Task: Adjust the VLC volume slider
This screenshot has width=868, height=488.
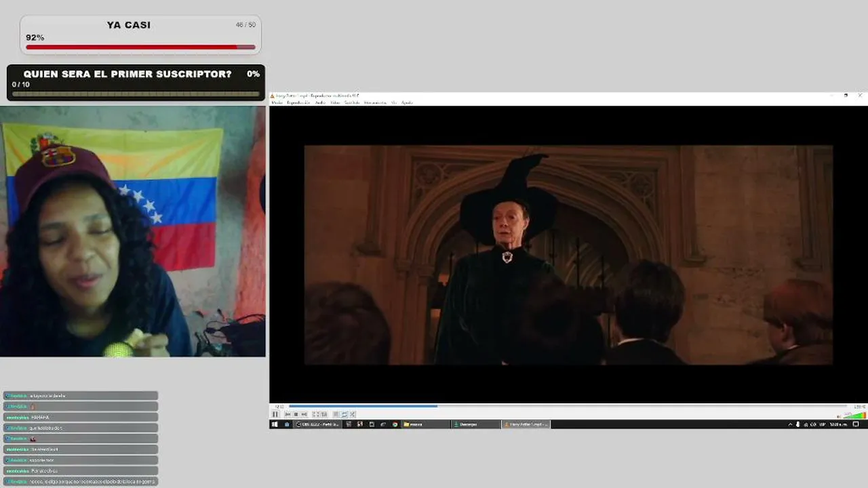Action: [854, 415]
